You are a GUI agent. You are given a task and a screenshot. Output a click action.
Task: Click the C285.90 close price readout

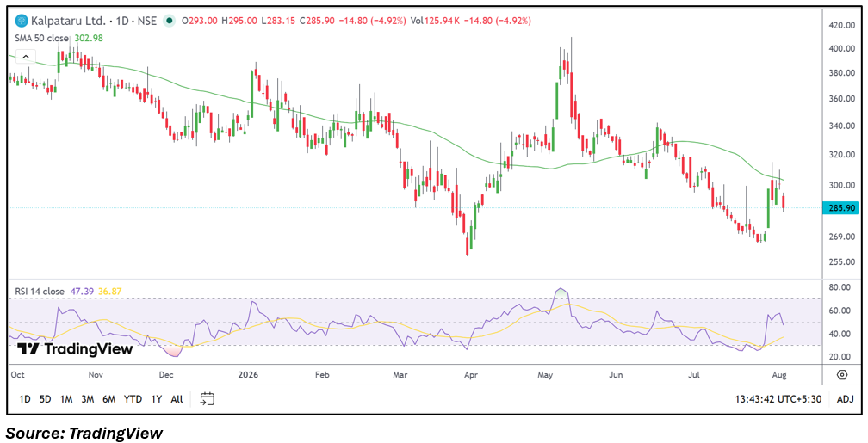pyautogui.click(x=319, y=21)
